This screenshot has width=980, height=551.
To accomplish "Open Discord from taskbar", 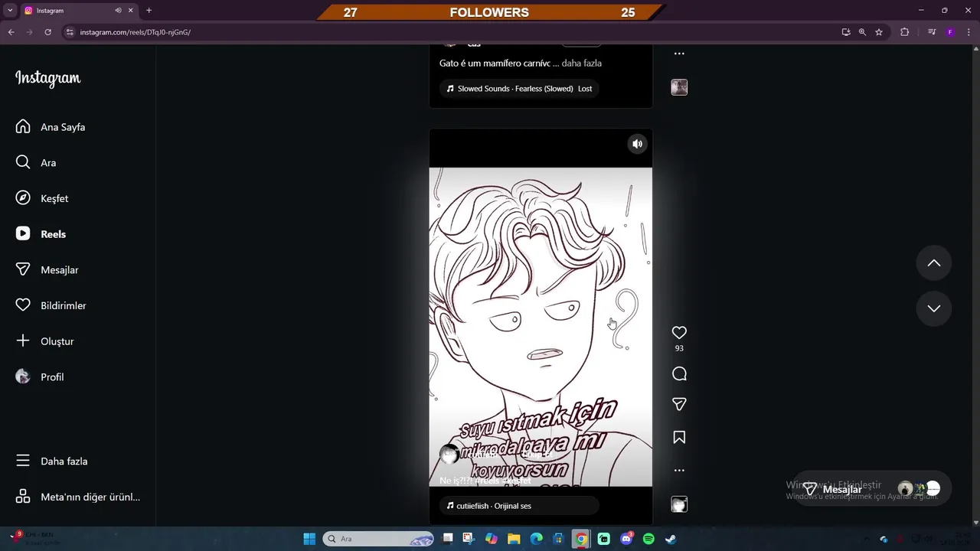I will [x=626, y=539].
